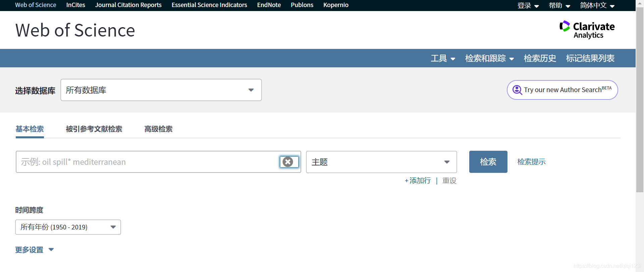This screenshot has height=272, width=644.
Task: Open the 简体中文 language dropdown
Action: click(x=597, y=5)
